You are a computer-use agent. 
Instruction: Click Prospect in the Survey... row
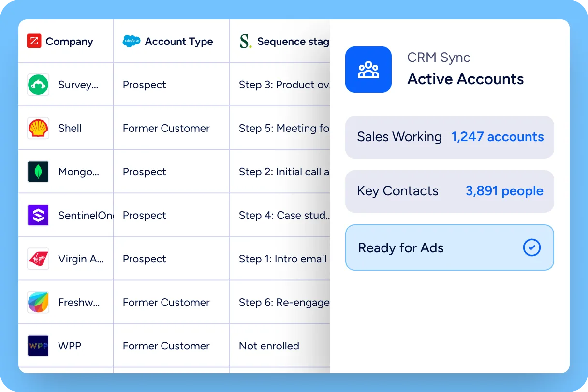click(x=144, y=85)
